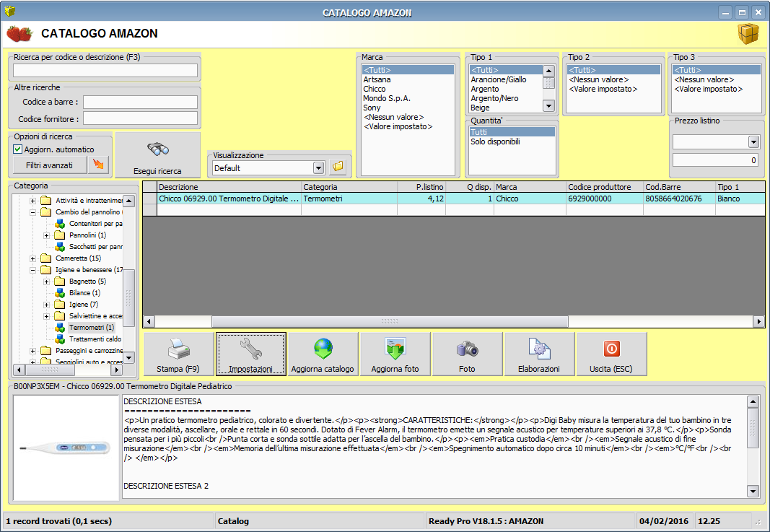Screen dimensions: 770x532
Task: Click the orange clear-filters icon
Action: tap(97, 165)
